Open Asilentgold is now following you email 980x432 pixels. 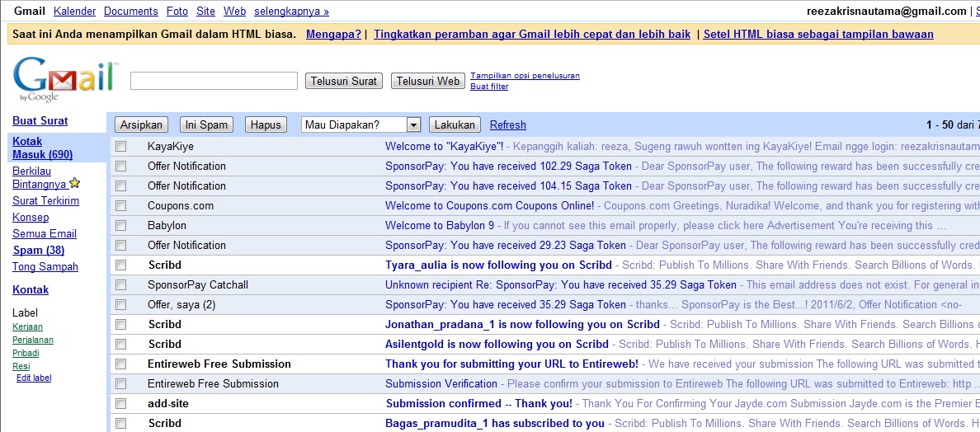[x=497, y=345]
